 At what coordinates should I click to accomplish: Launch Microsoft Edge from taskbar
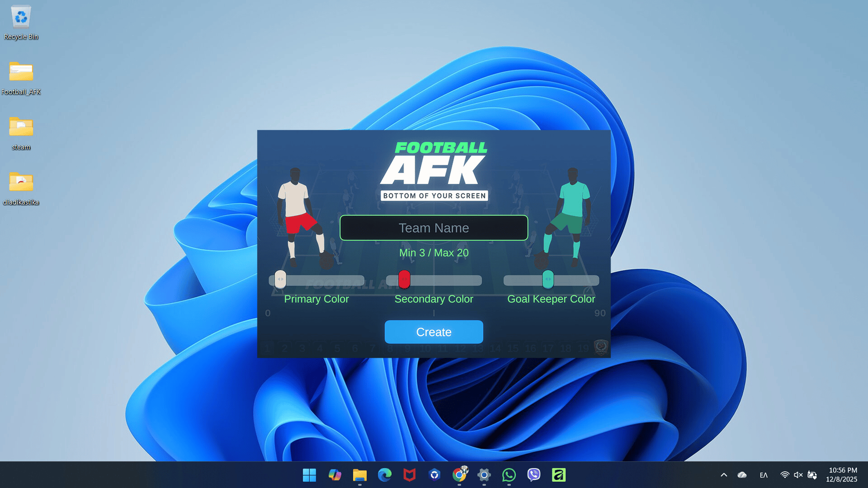coord(385,475)
